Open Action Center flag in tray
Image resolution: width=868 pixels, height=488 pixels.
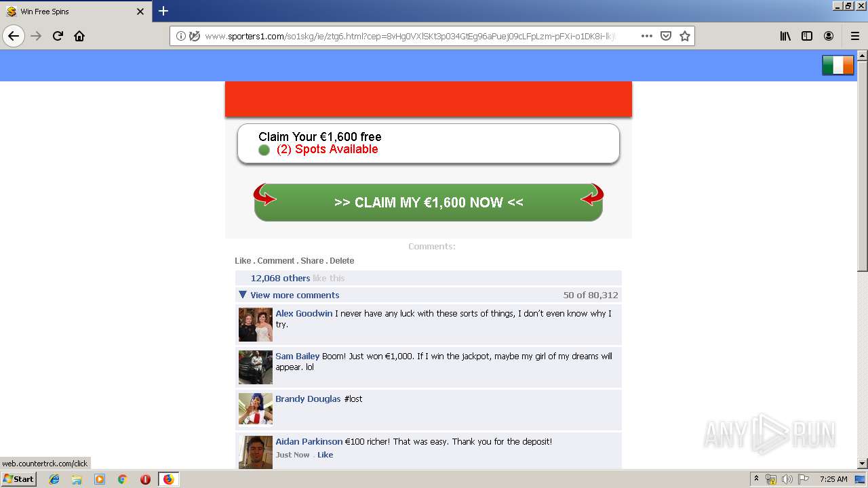(802, 479)
